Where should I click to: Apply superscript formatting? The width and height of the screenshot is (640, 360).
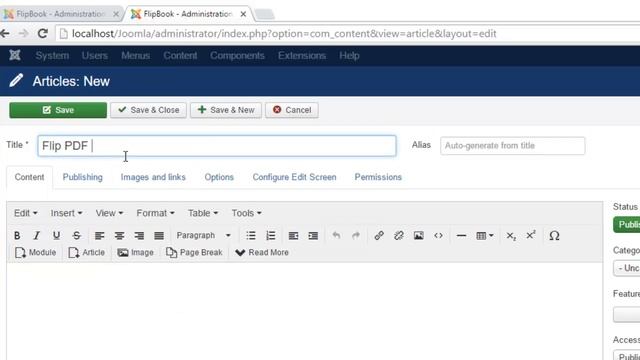pyautogui.click(x=531, y=236)
